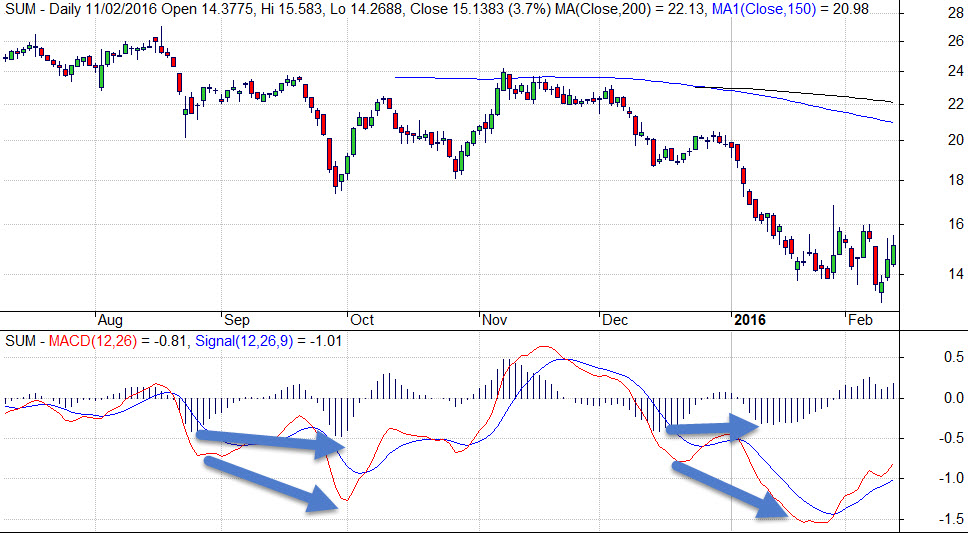Jump to the Nov axis marker
The width and height of the screenshot is (968, 533).
(494, 320)
